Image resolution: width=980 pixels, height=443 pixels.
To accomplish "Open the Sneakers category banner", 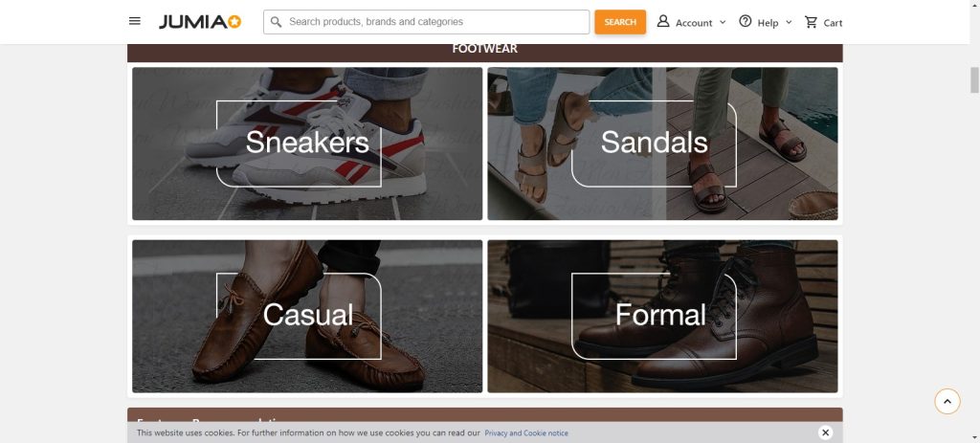I will click(x=307, y=144).
